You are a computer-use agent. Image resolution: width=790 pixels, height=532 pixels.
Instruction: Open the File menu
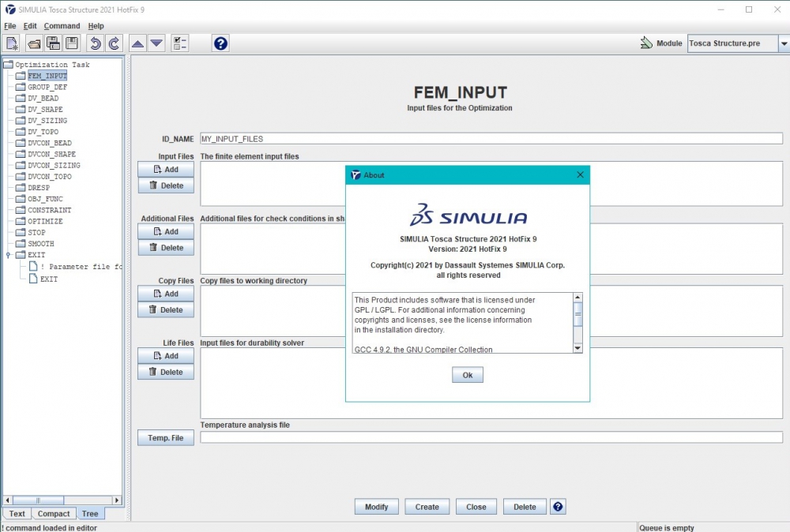[x=10, y=26]
